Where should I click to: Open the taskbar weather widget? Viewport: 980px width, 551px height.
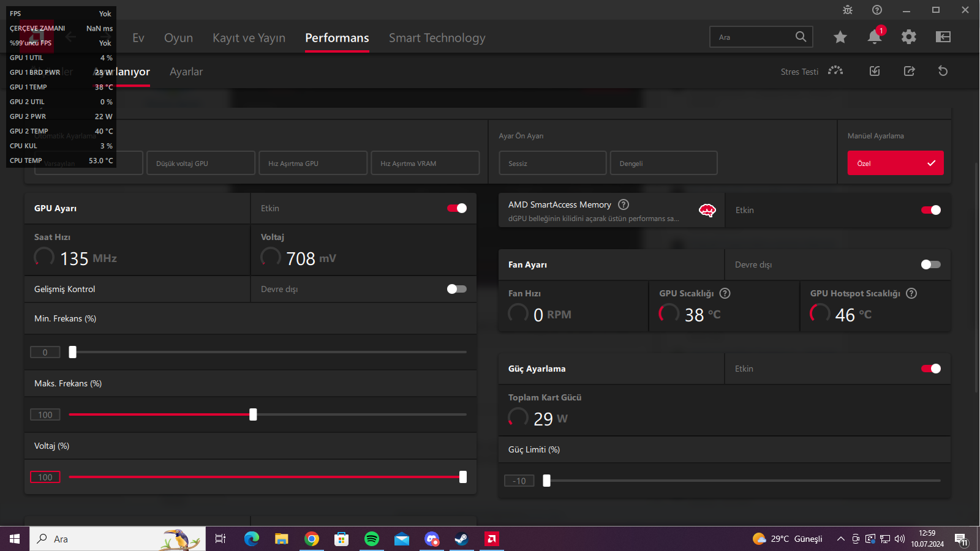pyautogui.click(x=788, y=539)
